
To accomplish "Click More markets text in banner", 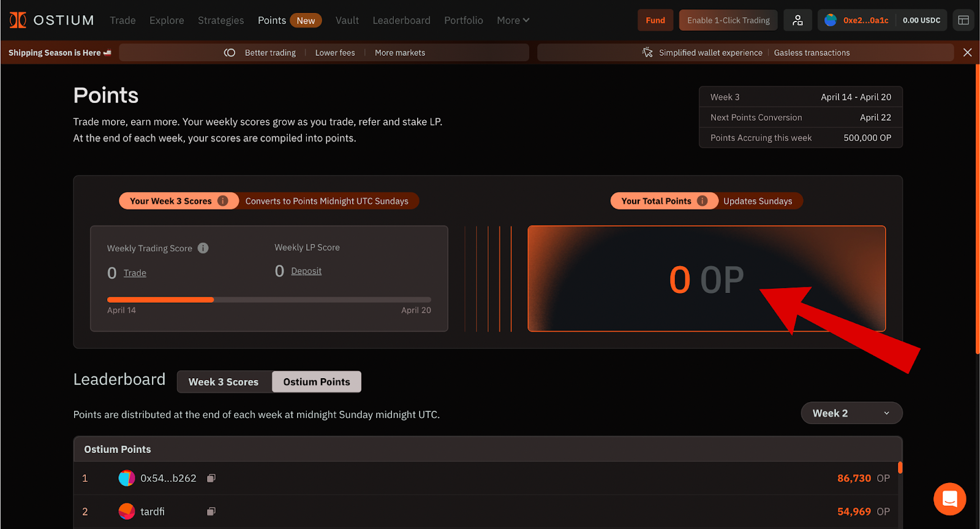I will (x=400, y=53).
